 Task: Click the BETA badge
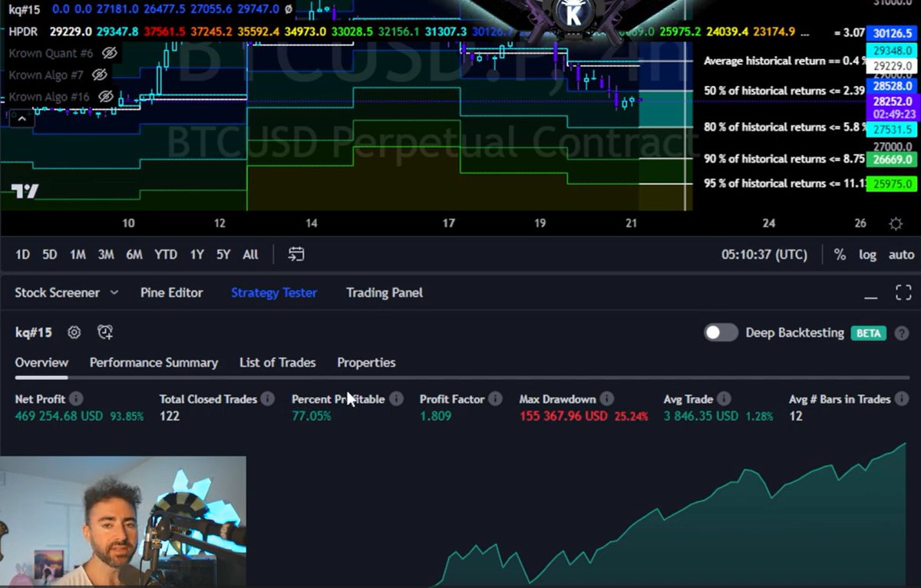(869, 333)
